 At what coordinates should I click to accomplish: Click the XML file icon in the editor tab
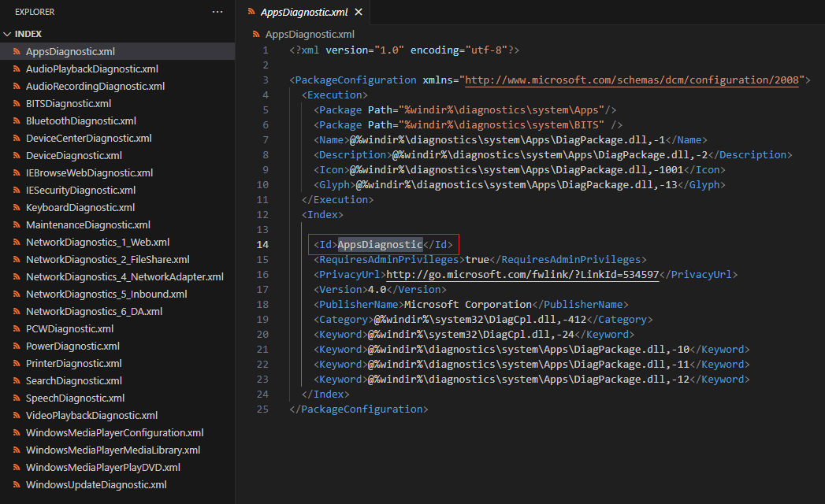point(251,13)
